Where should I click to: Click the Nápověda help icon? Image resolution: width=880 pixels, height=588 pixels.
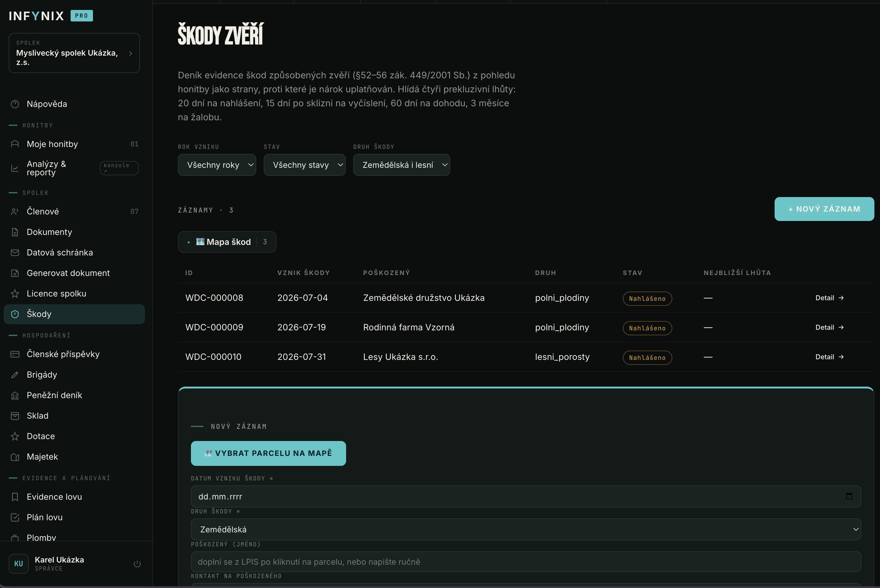[x=15, y=104]
